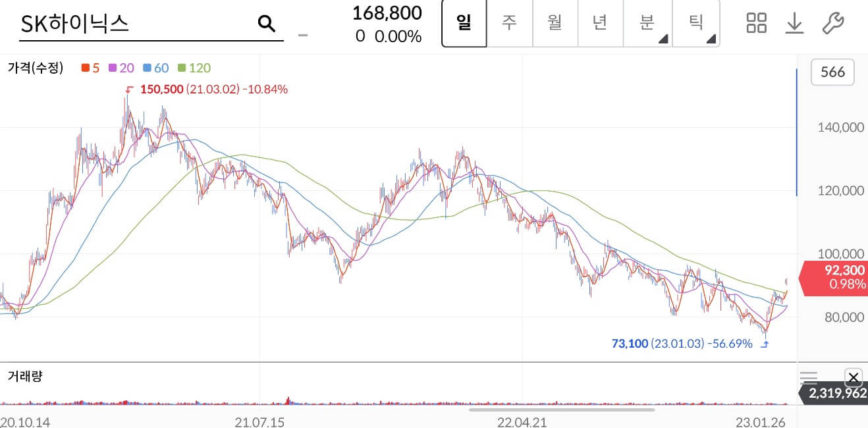
Task: Tap the search magnifier icon
Action: coord(265,24)
